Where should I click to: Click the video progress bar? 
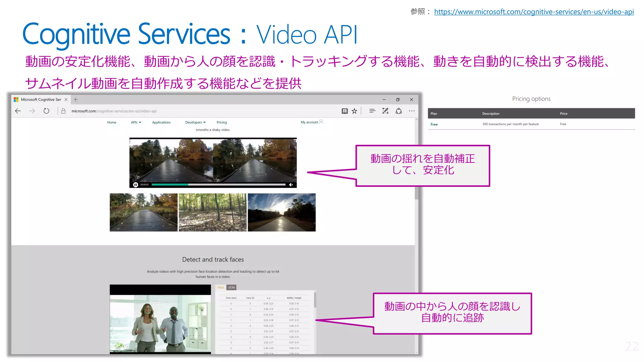click(x=219, y=185)
